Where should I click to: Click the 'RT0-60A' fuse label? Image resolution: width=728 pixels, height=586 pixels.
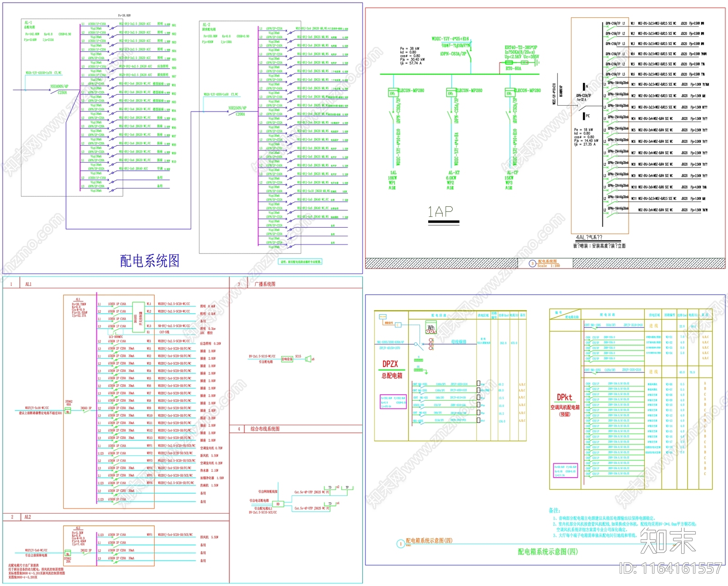tap(513, 69)
